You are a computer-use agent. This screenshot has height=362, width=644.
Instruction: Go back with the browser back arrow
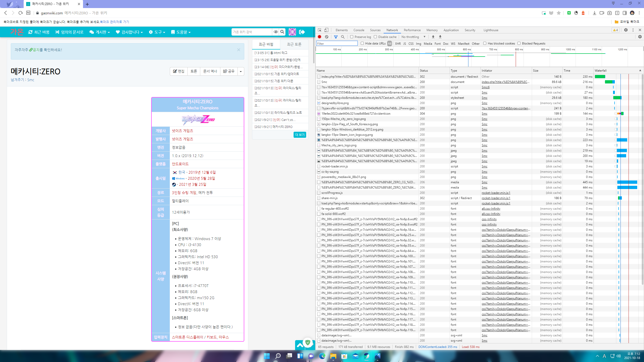6,13
